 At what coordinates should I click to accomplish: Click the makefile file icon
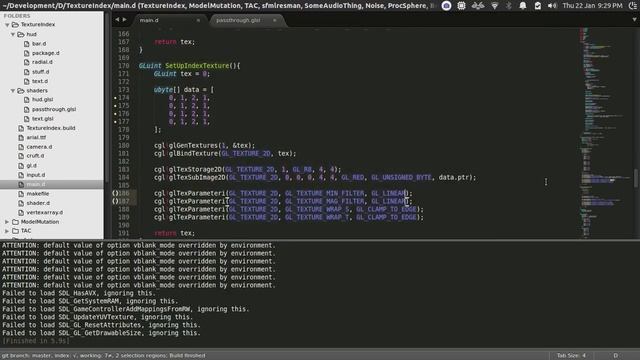[x=21, y=194]
